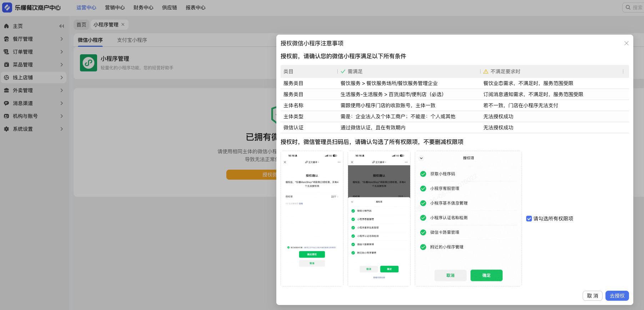
Task: Click the search input field
Action: (x=634, y=7)
